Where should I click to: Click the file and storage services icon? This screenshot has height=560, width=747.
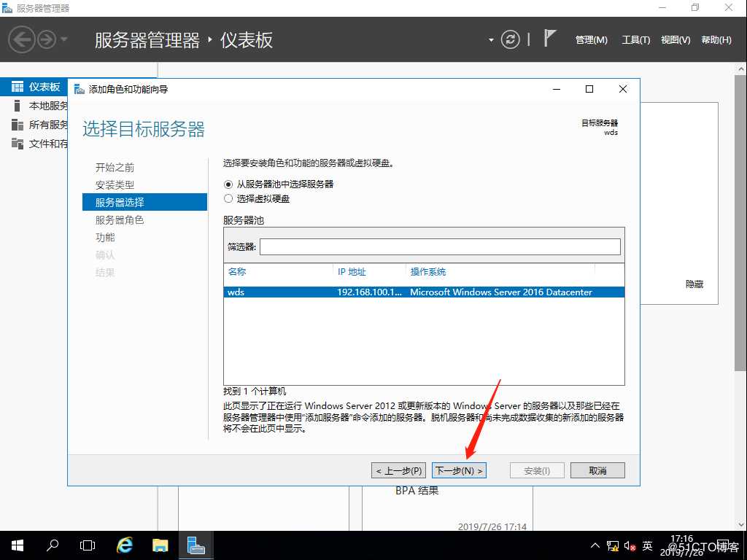coord(18,144)
